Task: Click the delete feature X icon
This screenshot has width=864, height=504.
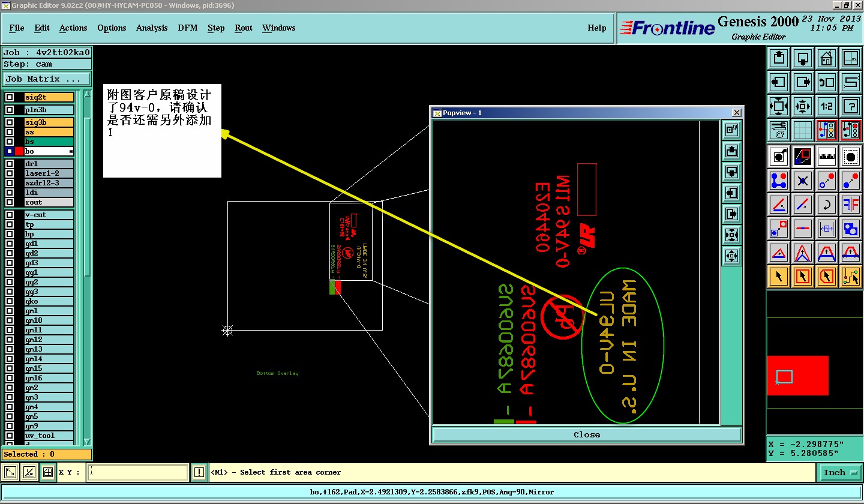Action: point(803,180)
